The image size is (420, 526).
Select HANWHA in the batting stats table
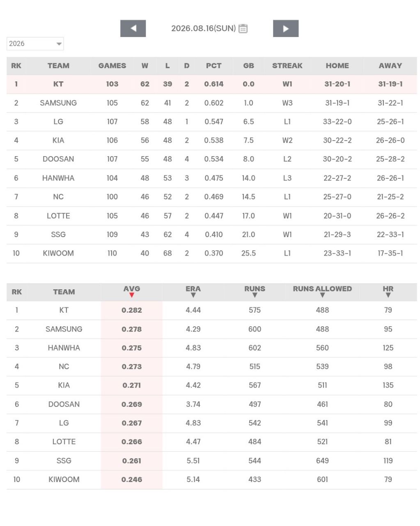64,348
